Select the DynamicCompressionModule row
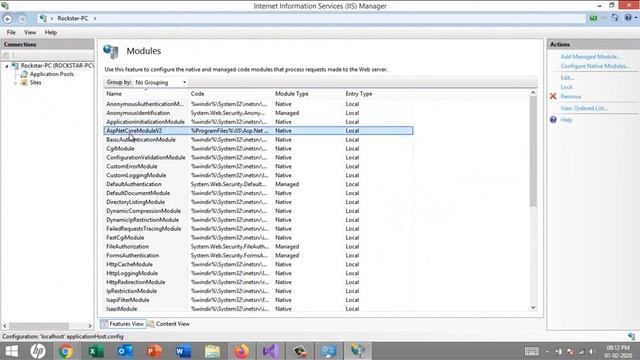Image resolution: width=640 pixels, height=360 pixels. [258, 211]
